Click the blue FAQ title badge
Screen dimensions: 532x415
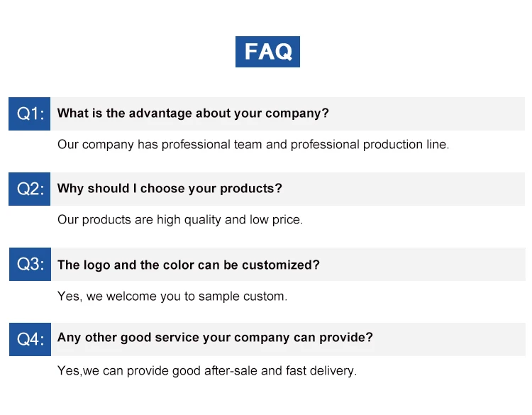pyautogui.click(x=267, y=52)
